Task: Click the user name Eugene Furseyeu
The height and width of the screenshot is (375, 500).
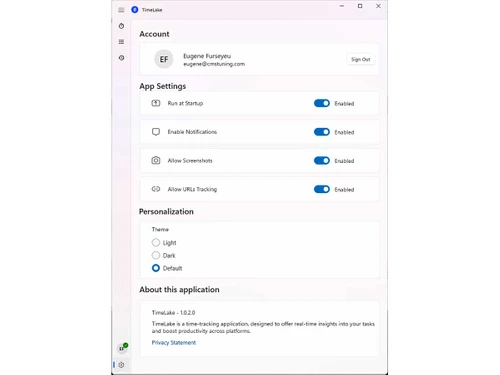Action: pyautogui.click(x=207, y=56)
